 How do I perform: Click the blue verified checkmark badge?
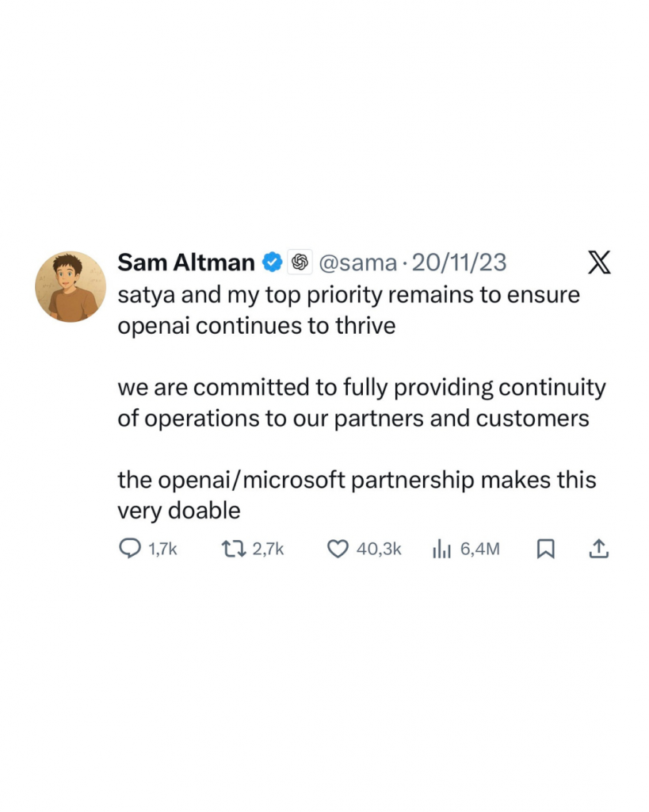point(273,262)
